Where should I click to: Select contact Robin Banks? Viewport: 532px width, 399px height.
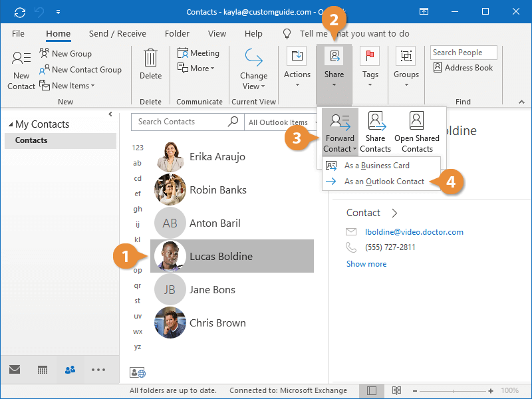coord(232,190)
